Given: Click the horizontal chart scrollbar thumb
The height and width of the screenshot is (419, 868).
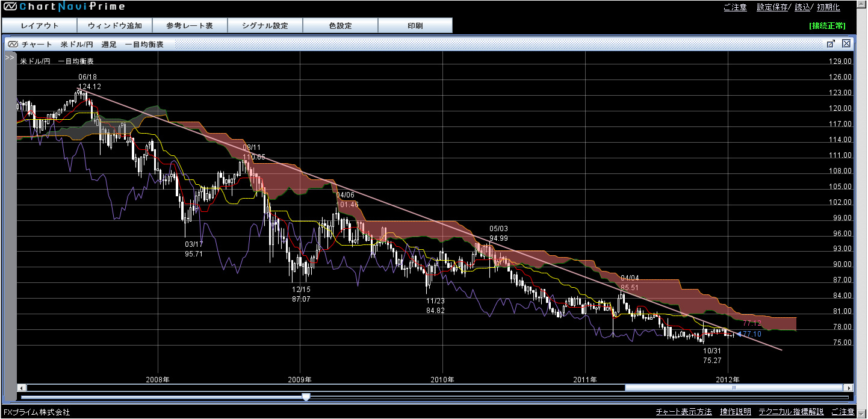Looking at the screenshot, I should [733, 388].
